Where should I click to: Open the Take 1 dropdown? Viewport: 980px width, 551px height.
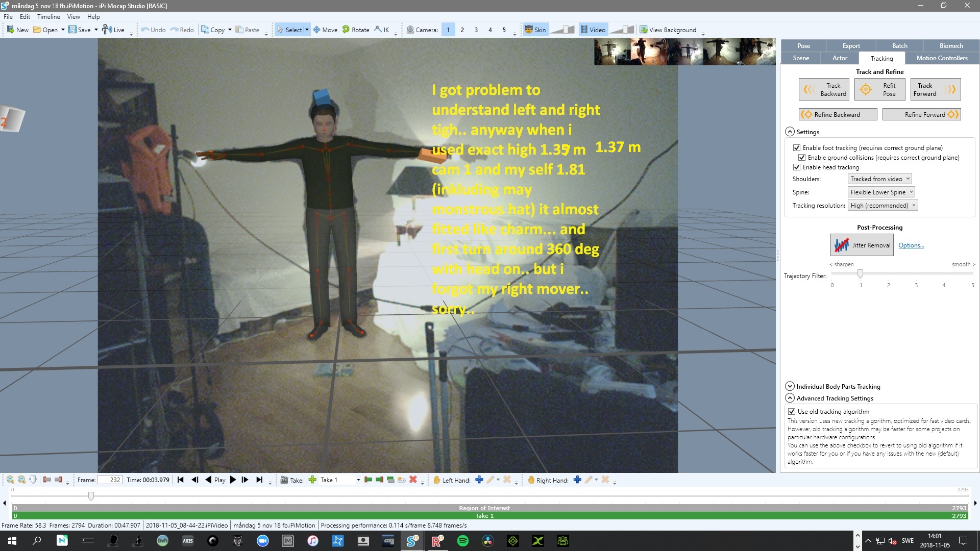[x=358, y=480]
